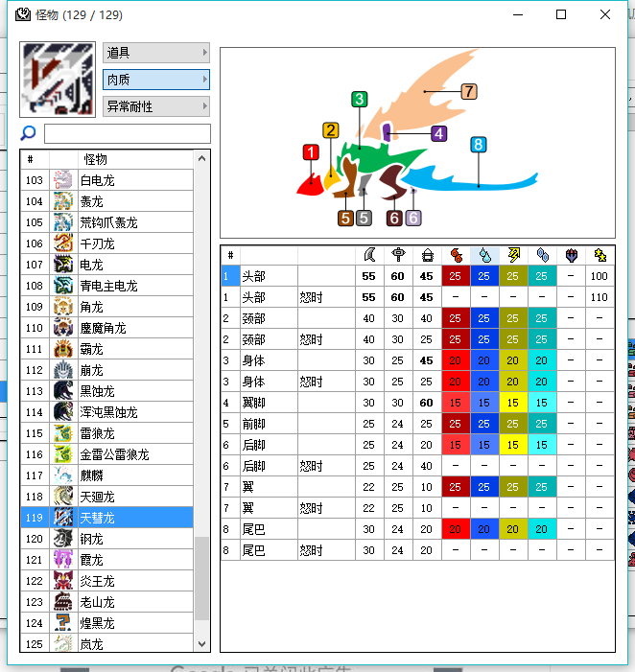Image resolution: width=635 pixels, height=672 pixels.
Task: Click wing marker 7 on diagram
Action: [469, 91]
